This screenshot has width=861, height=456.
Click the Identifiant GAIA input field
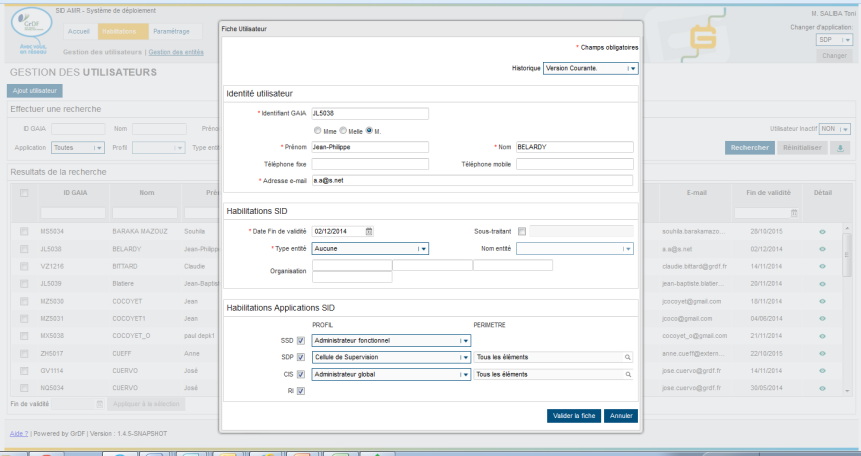pos(370,113)
